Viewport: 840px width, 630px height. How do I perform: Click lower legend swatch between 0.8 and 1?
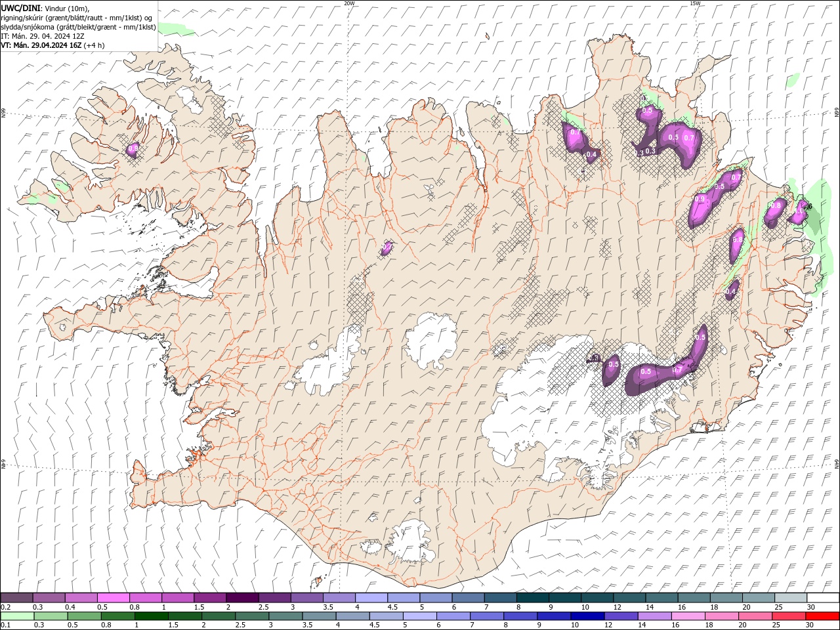point(117,616)
